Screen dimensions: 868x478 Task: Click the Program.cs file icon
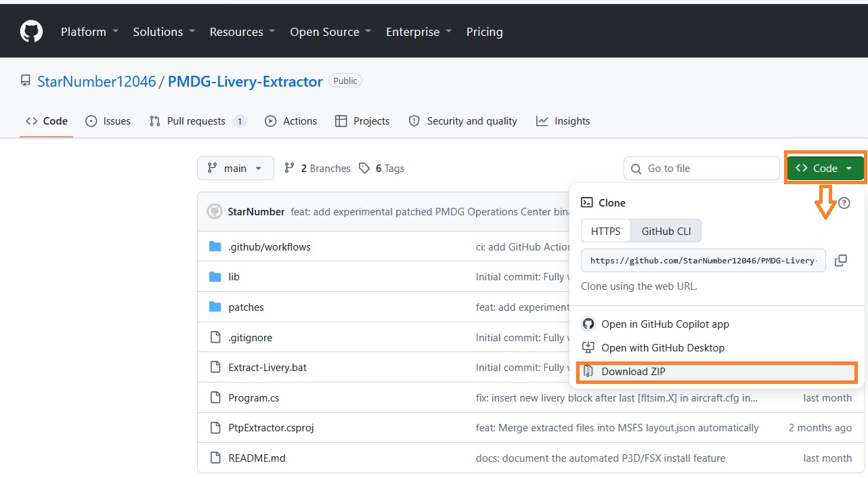point(215,397)
